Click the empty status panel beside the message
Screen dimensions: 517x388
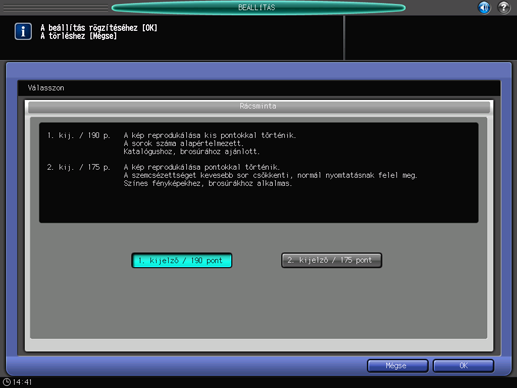(x=431, y=38)
